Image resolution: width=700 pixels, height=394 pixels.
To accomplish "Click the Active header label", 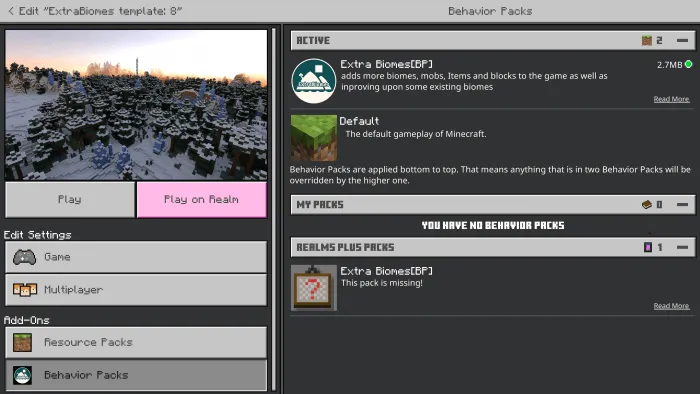I will (x=313, y=41).
